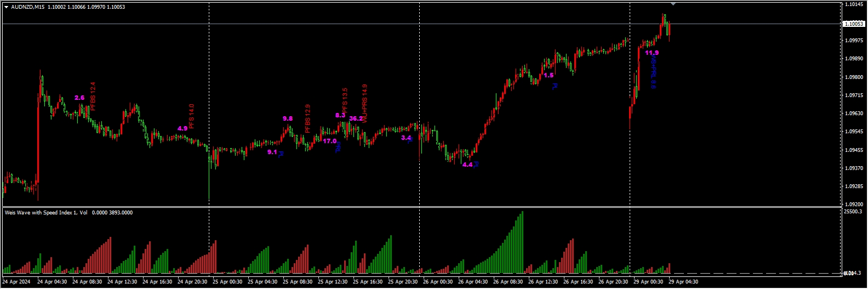Select the 1.09800 price scale value

click(x=854, y=77)
